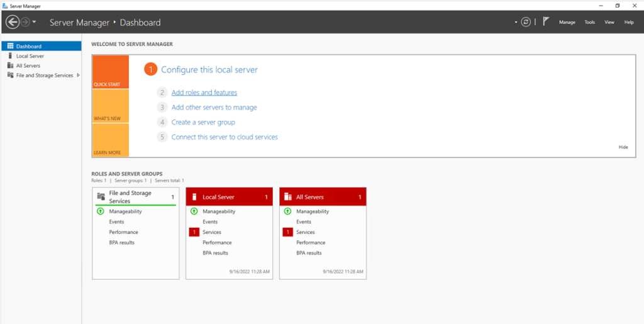Select Dashboard in the left sidebar
Screen dimensions: 644x324
41,47
